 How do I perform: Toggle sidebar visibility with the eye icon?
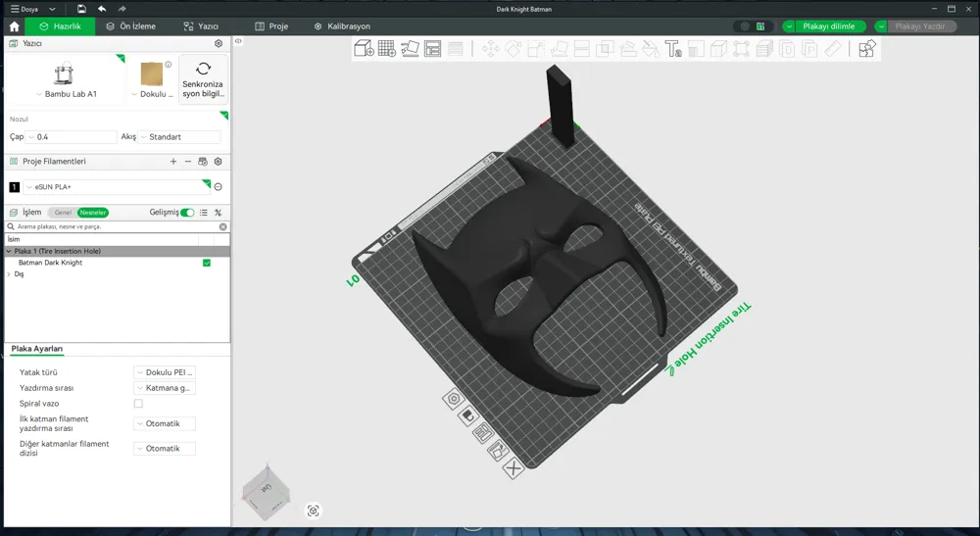pos(238,41)
